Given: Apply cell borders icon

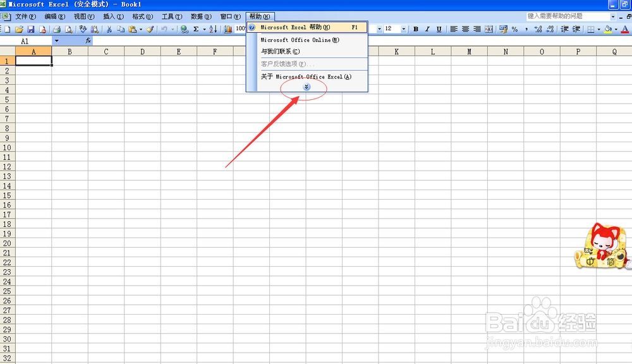Looking at the screenshot, I should coord(590,29).
